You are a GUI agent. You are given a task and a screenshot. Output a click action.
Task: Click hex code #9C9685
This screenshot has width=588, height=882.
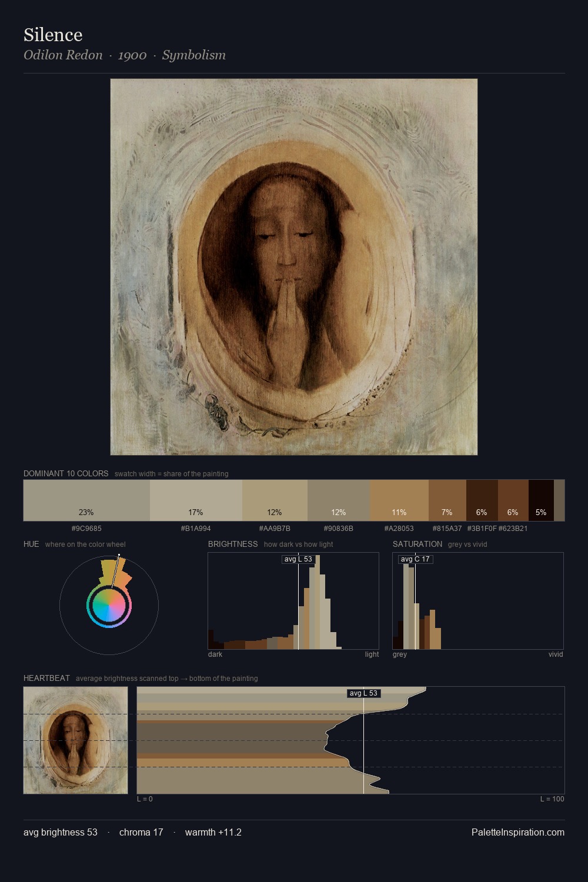pos(86,528)
